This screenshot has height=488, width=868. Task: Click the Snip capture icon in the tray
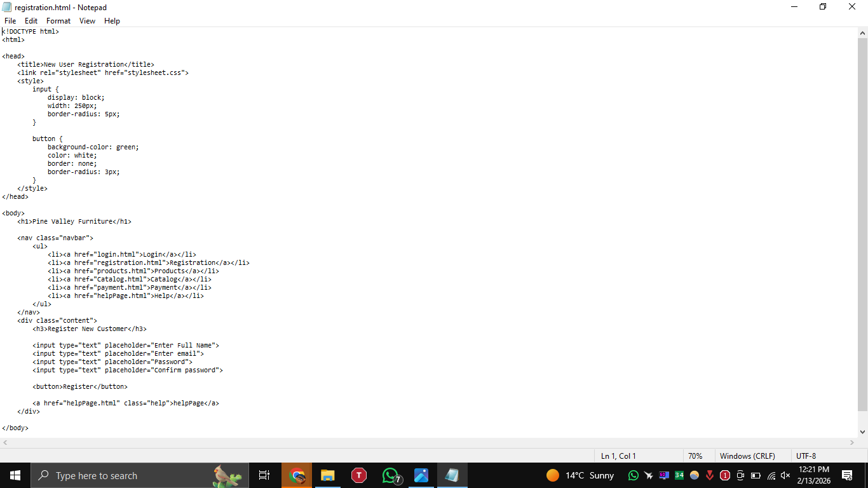tap(740, 475)
